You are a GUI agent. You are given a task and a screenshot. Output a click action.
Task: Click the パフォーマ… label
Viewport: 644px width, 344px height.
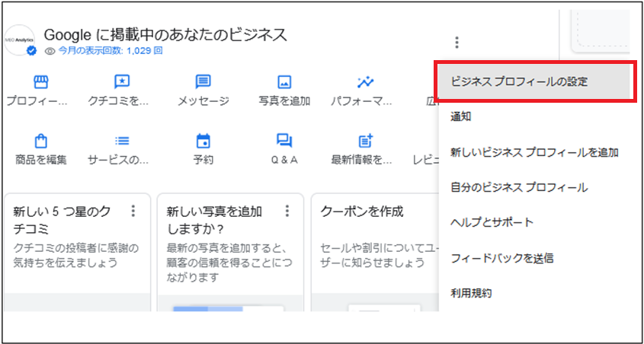[362, 101]
